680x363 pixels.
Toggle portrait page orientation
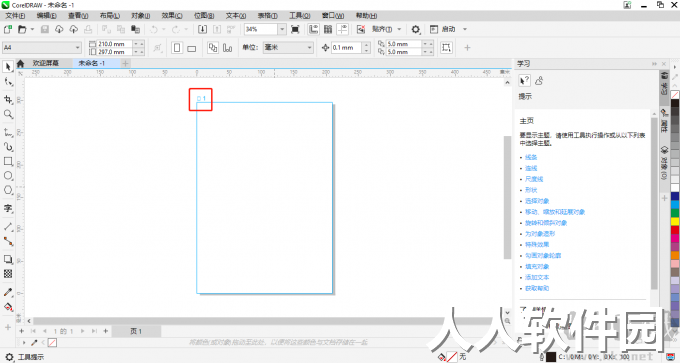coord(177,48)
